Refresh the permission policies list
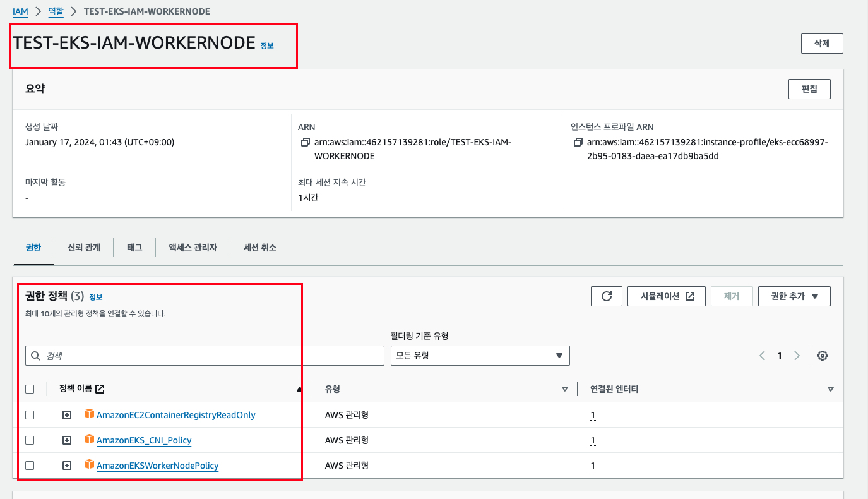Screen dimensions: 868x499 coord(607,296)
